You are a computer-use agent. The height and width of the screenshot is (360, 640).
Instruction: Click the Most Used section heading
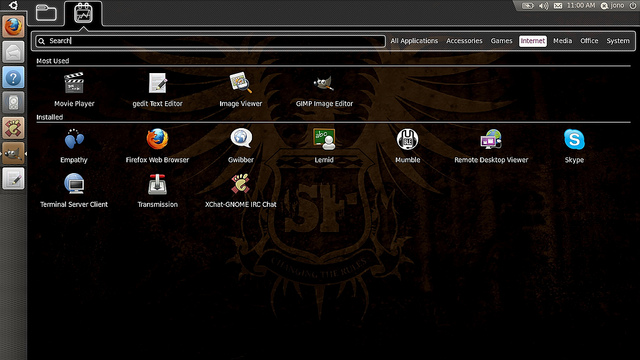[x=53, y=61]
